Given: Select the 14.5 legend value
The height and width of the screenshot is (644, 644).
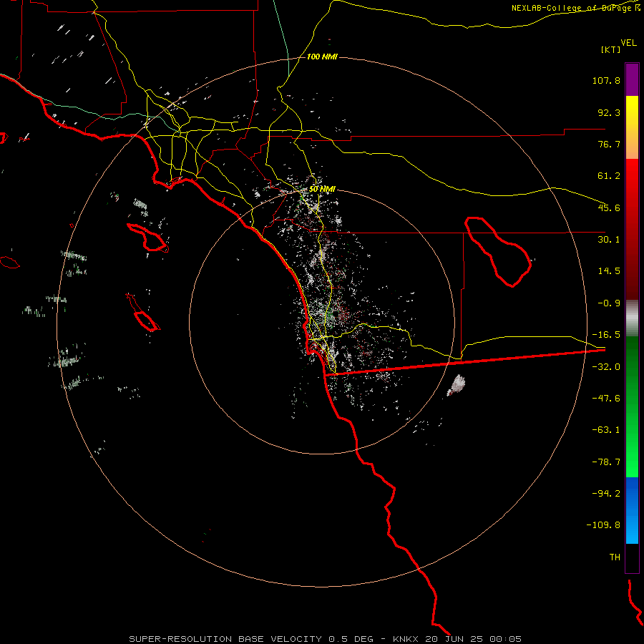Looking at the screenshot, I should [609, 271].
